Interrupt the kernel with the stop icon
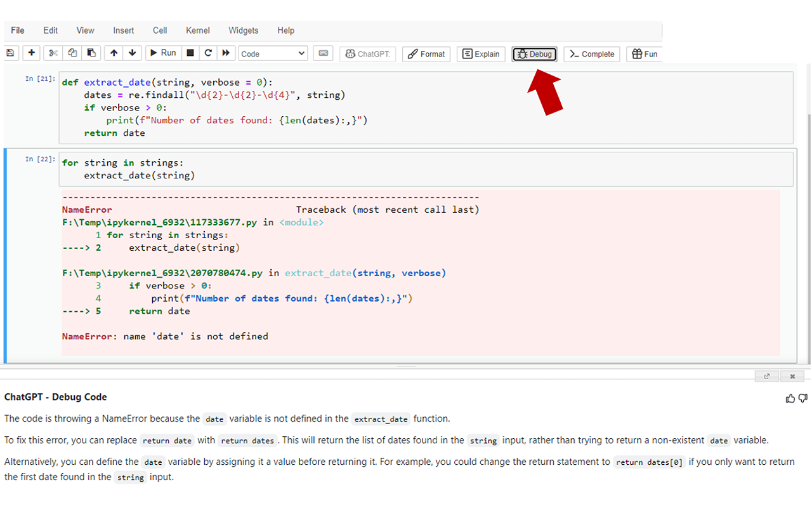Image resolution: width=812 pixels, height=508 pixels. click(x=190, y=53)
